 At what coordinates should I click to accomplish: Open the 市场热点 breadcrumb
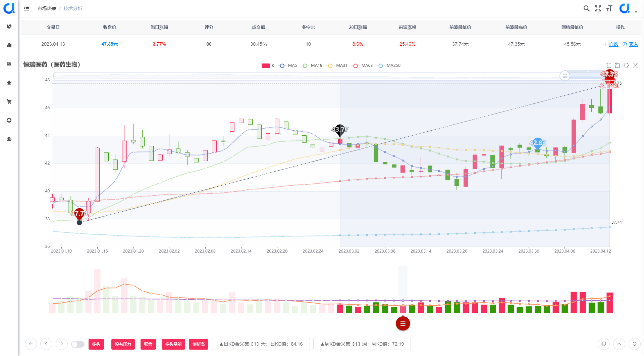47,8
